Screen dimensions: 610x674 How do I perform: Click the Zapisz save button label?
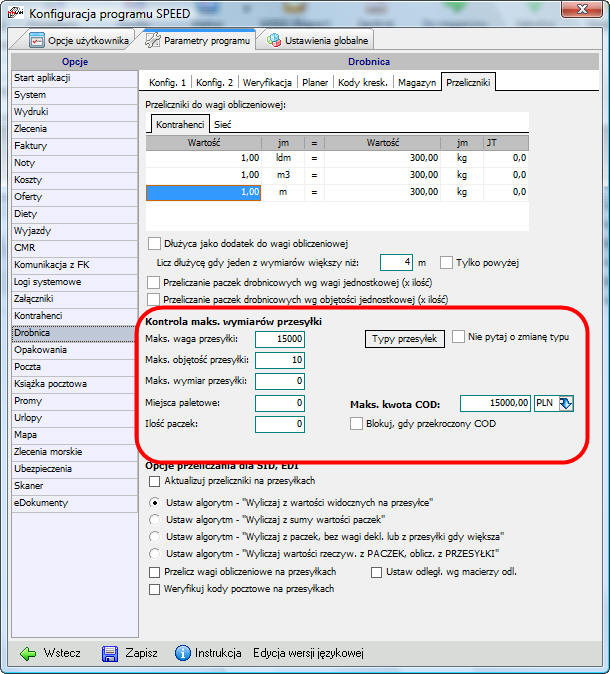[x=141, y=653]
